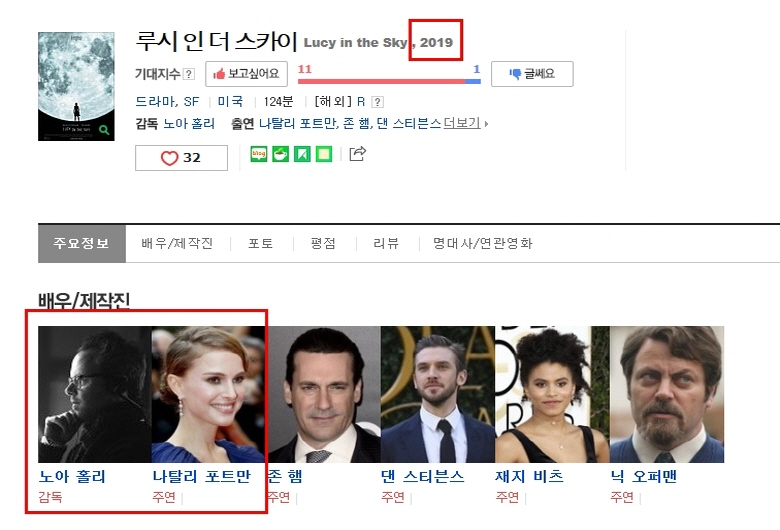Click the fourth green memo share icon

tap(324, 154)
